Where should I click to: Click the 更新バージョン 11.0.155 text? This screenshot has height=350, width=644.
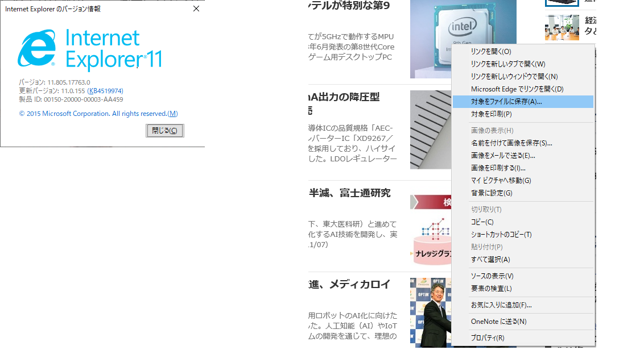coord(52,91)
